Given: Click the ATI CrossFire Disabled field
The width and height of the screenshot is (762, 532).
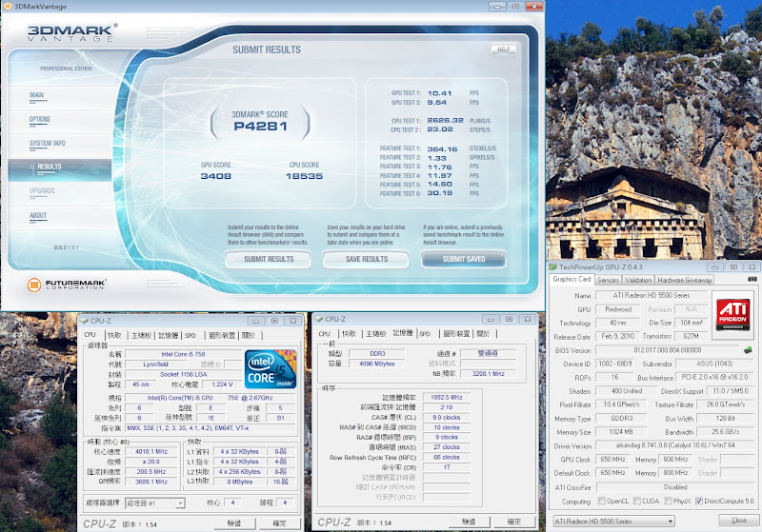Looking at the screenshot, I should (x=675, y=487).
